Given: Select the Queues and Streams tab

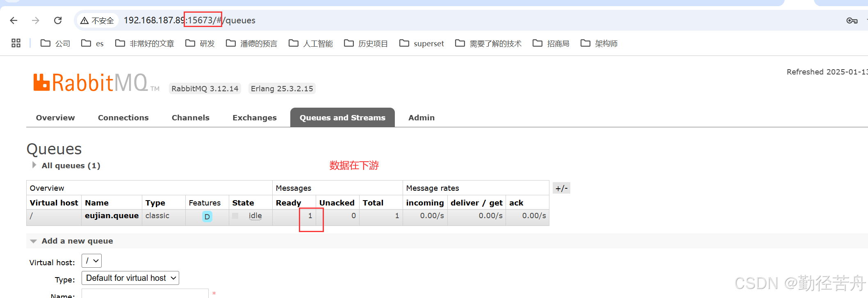Looking at the screenshot, I should (342, 117).
